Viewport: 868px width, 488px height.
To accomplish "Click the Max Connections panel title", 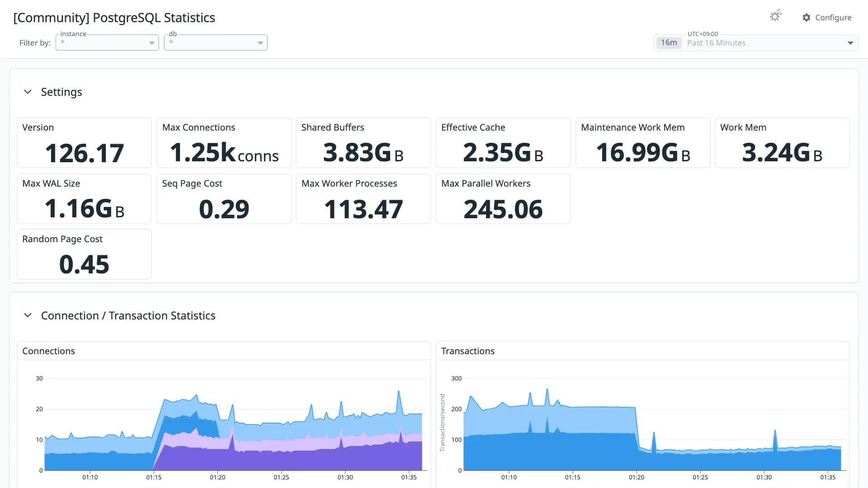I will (198, 127).
